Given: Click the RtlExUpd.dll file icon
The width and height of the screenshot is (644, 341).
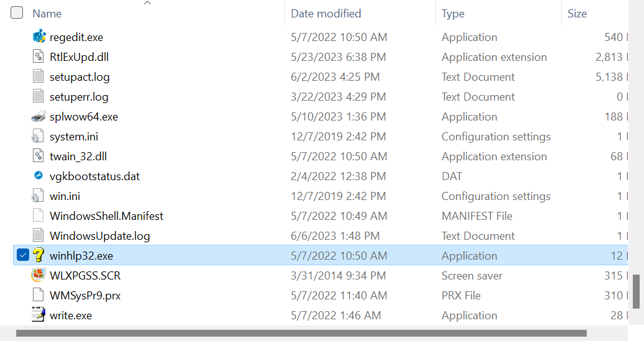Looking at the screenshot, I should click(39, 57).
